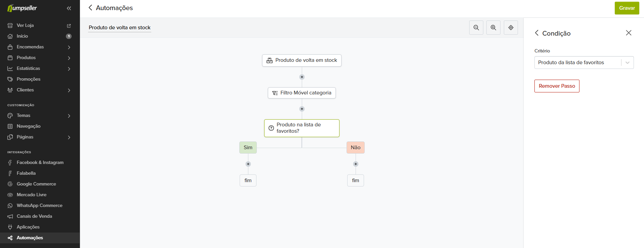Open Ver Loja external link icon

[69, 26]
